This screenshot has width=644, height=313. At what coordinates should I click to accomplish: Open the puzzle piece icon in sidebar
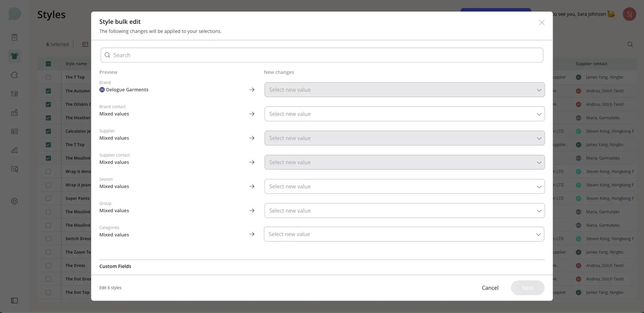point(14,75)
